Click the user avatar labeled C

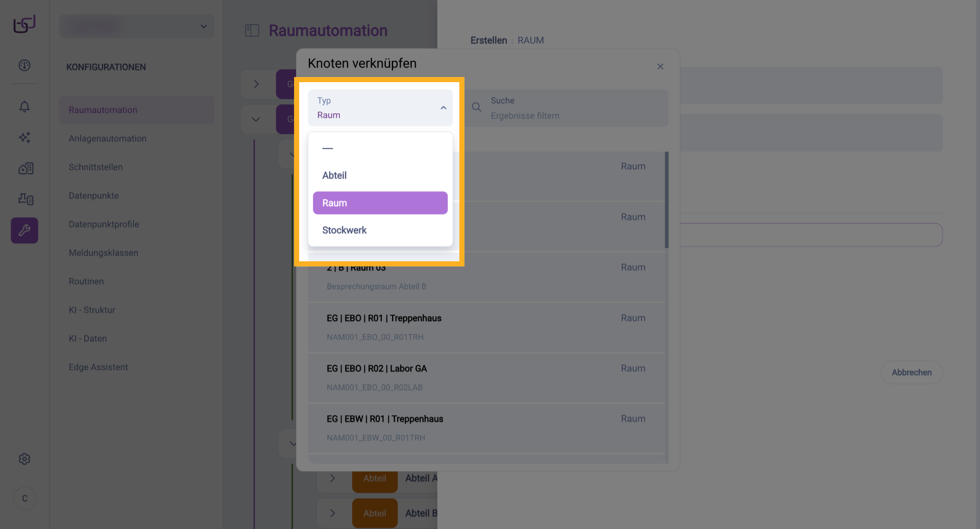tap(24, 498)
